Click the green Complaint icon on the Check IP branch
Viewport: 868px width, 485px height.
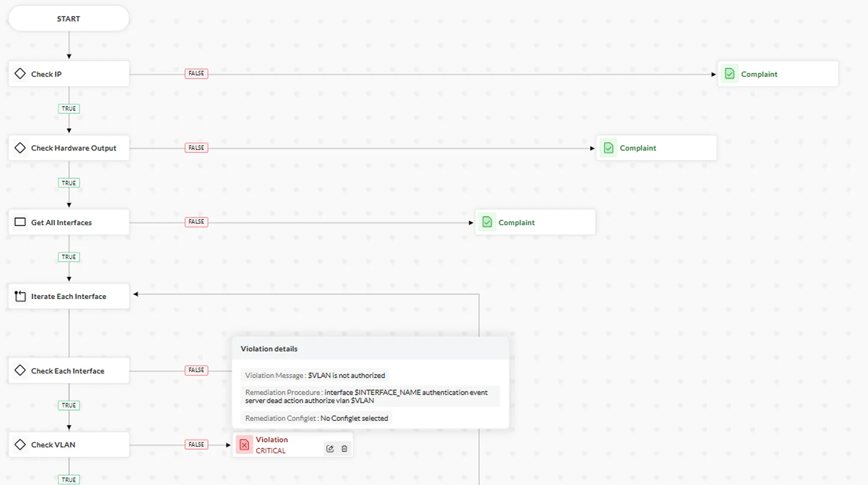[x=730, y=73]
